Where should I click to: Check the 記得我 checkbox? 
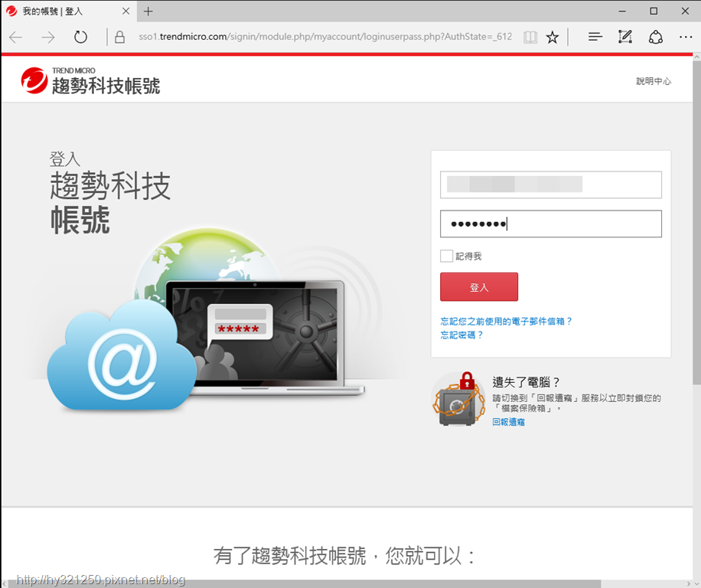pyautogui.click(x=446, y=256)
